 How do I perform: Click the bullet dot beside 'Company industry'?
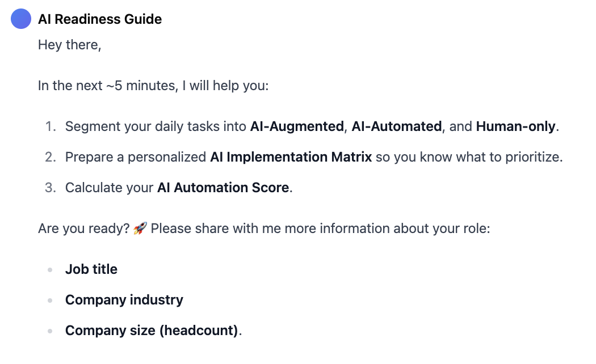pos(50,300)
